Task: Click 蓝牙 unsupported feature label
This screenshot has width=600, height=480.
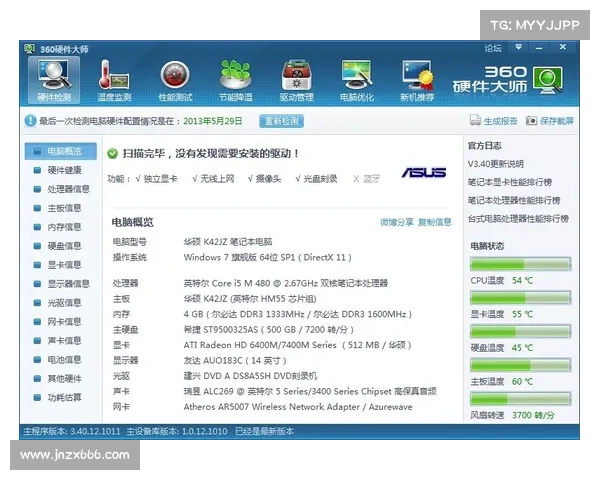Action: coord(371,179)
